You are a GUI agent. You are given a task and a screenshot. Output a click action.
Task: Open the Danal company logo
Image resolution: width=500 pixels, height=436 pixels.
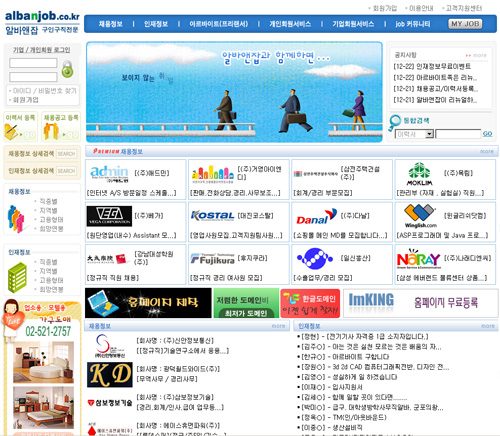pos(316,217)
